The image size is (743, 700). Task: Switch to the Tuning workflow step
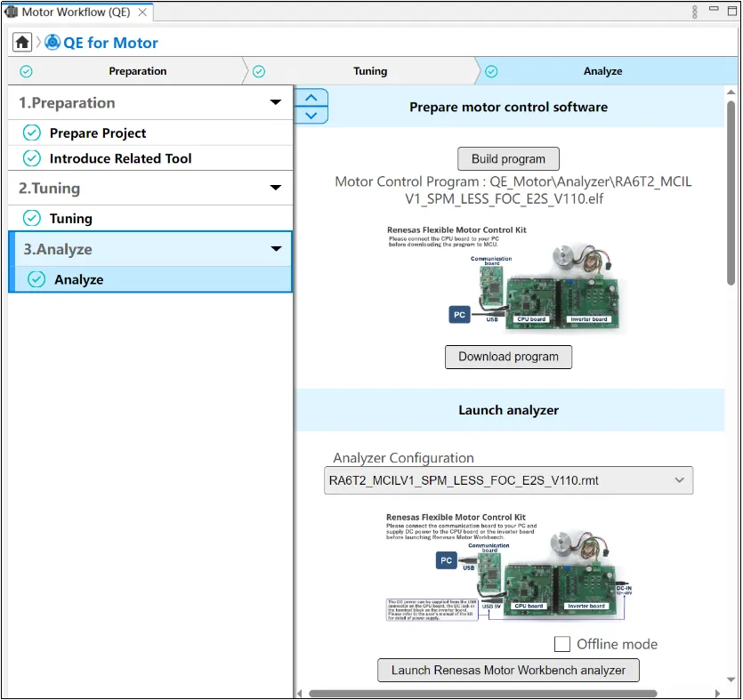[x=369, y=71]
